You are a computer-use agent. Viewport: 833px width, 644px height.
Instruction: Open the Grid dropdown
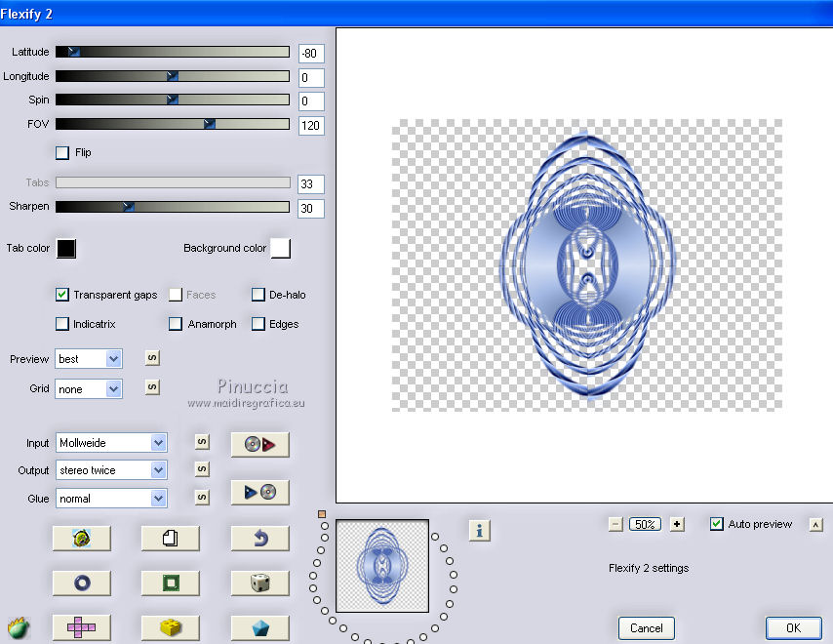tap(89, 389)
